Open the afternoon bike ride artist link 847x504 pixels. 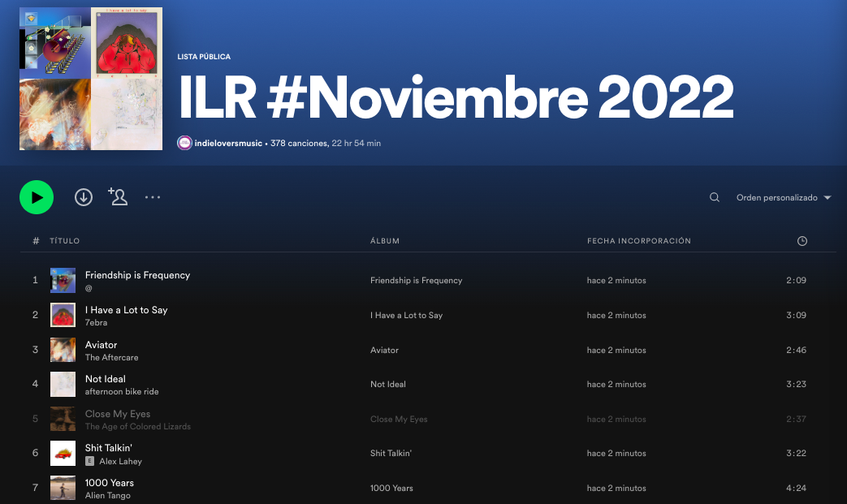[122, 392]
